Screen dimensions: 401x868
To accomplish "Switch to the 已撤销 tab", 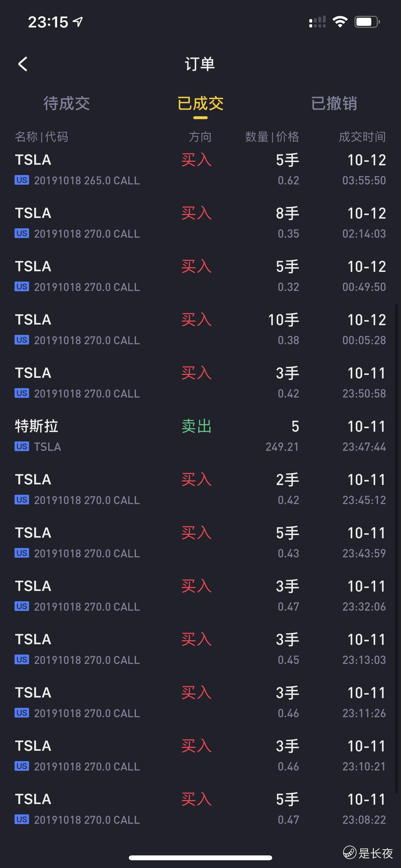I will tap(334, 103).
